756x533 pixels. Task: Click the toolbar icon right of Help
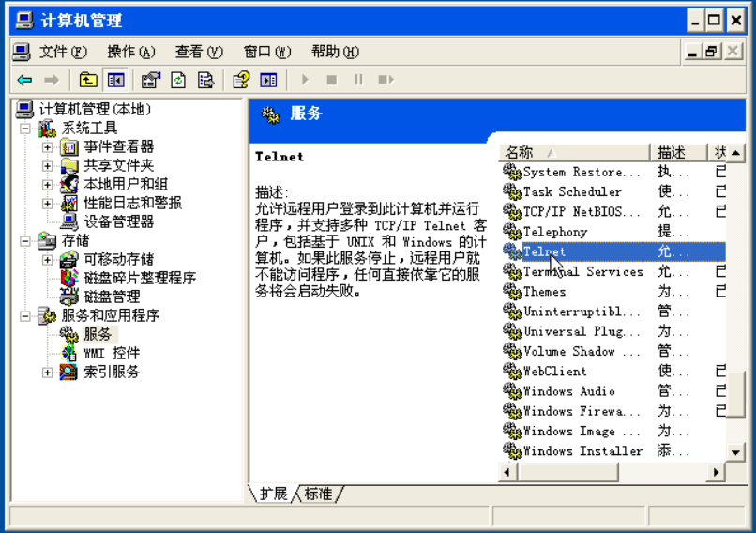click(x=268, y=80)
